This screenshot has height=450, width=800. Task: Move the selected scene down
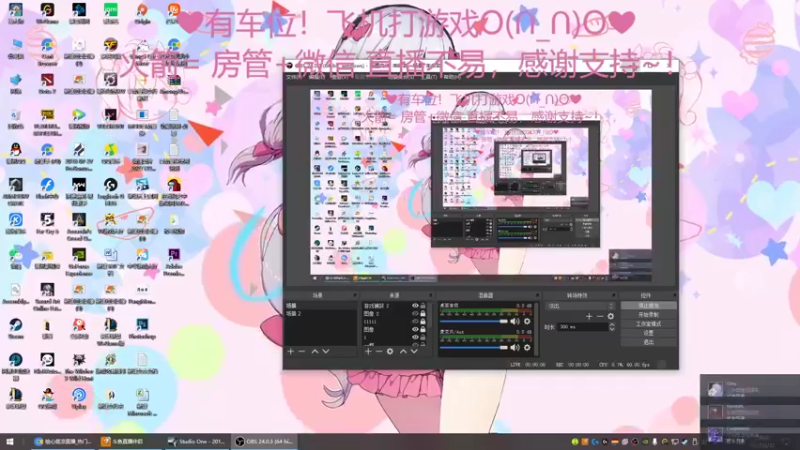pos(326,352)
